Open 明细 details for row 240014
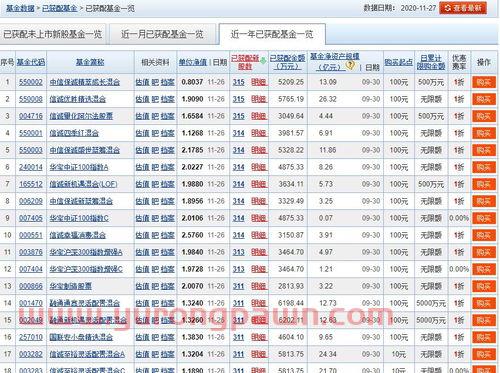Screen dimensions: 500x373 [259, 167]
